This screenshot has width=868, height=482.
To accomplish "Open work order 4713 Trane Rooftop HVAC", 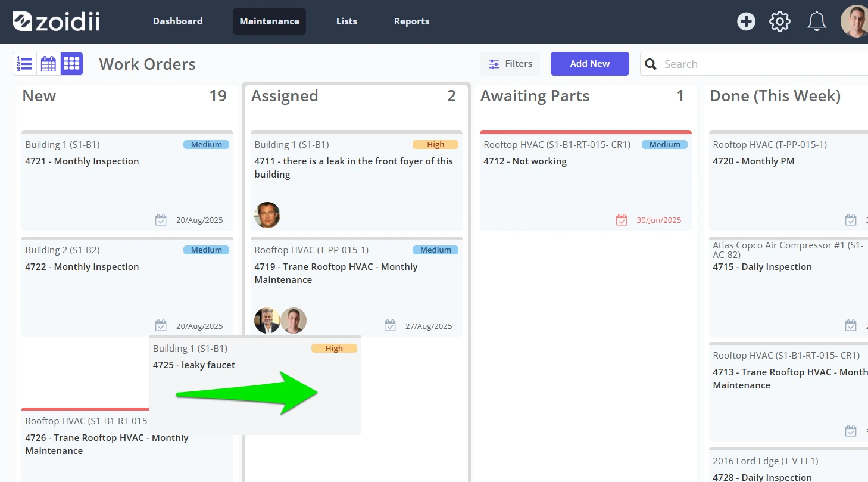I will (x=790, y=379).
